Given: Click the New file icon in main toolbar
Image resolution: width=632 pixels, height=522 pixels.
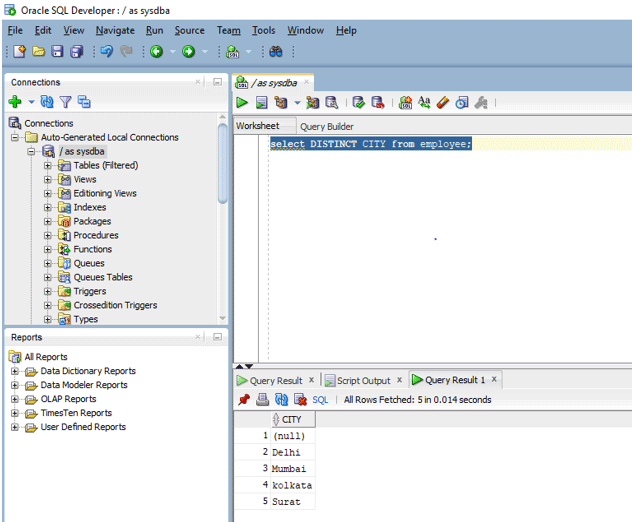Looking at the screenshot, I should (x=19, y=52).
